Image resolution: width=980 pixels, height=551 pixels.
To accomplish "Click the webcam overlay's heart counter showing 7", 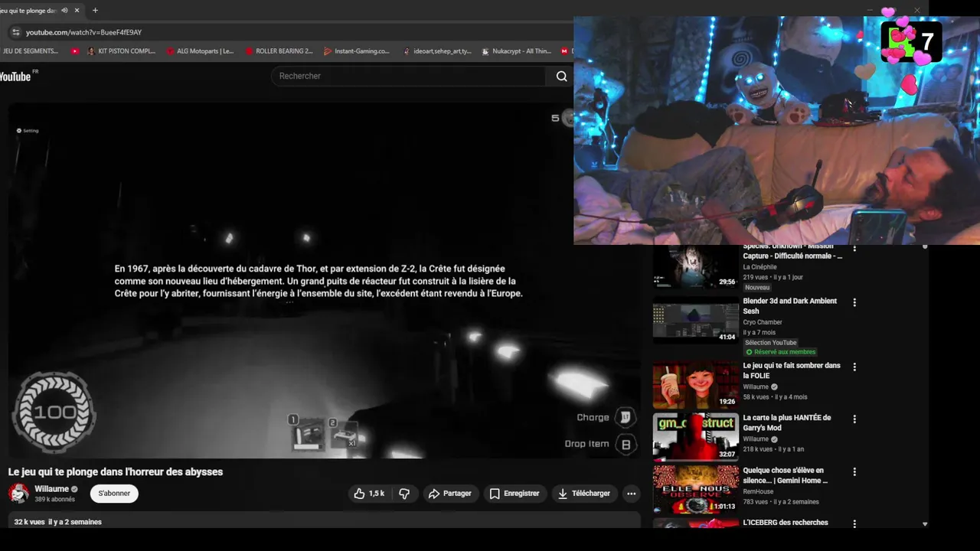I will click(x=911, y=41).
